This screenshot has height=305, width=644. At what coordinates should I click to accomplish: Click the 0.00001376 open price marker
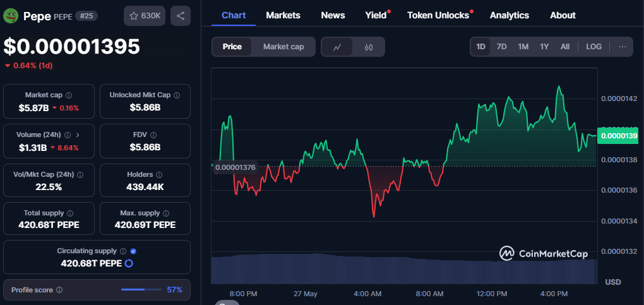[x=235, y=167]
